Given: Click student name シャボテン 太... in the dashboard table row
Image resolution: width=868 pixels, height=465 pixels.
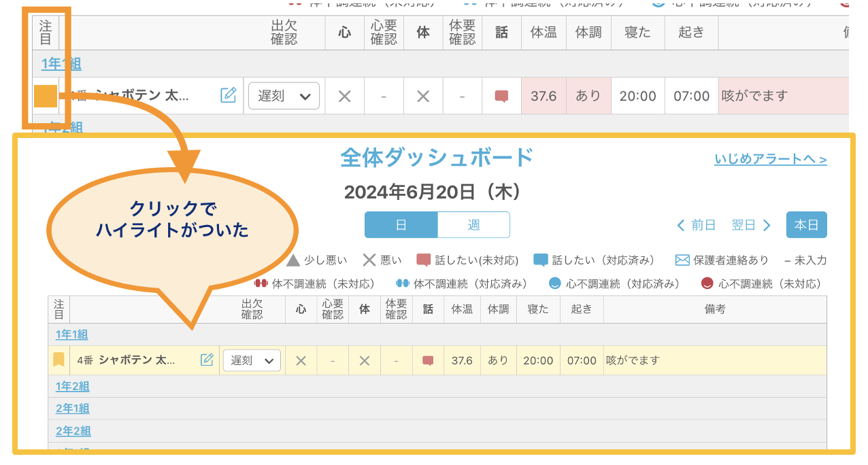Looking at the screenshot, I should click(x=137, y=360).
